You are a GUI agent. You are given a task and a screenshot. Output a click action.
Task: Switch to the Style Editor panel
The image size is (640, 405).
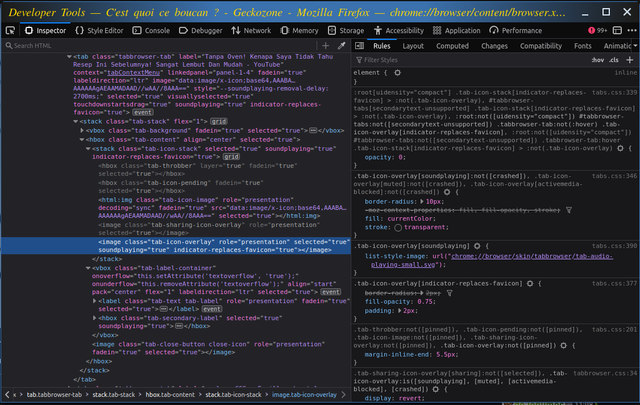pos(99,31)
